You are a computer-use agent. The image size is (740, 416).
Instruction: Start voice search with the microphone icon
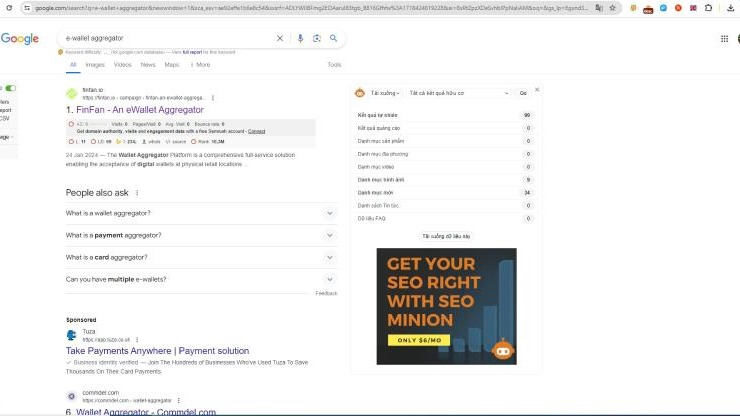point(300,38)
